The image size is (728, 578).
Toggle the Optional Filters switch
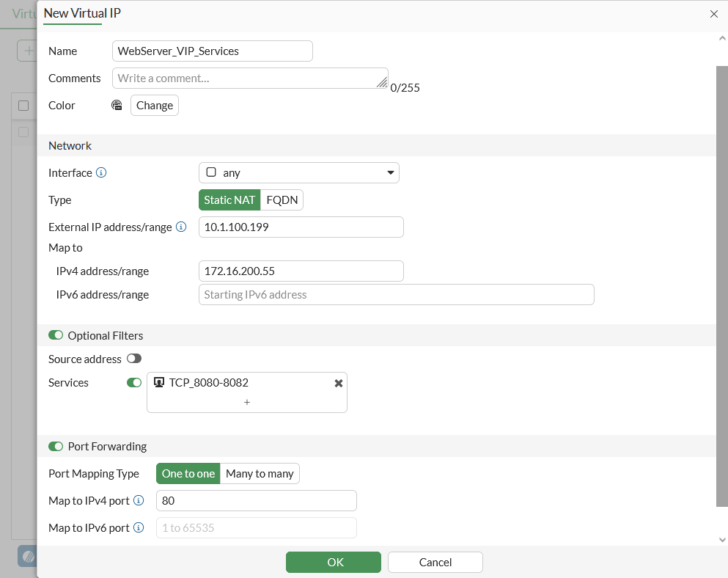[56, 335]
